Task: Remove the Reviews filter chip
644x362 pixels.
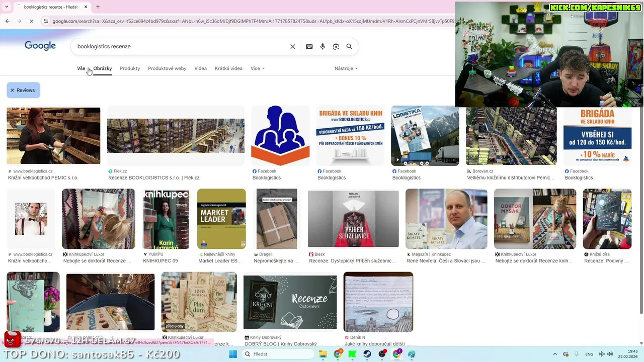Action: pyautogui.click(x=23, y=90)
